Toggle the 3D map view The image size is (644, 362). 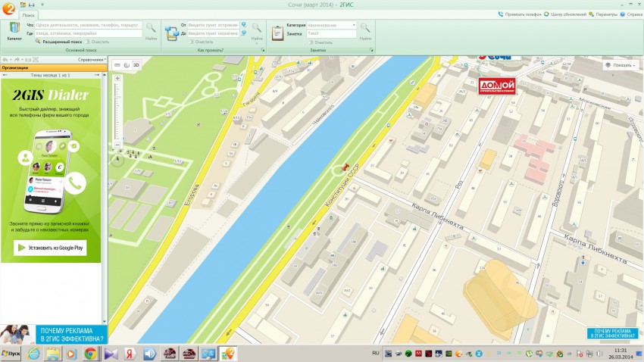[x=136, y=65]
